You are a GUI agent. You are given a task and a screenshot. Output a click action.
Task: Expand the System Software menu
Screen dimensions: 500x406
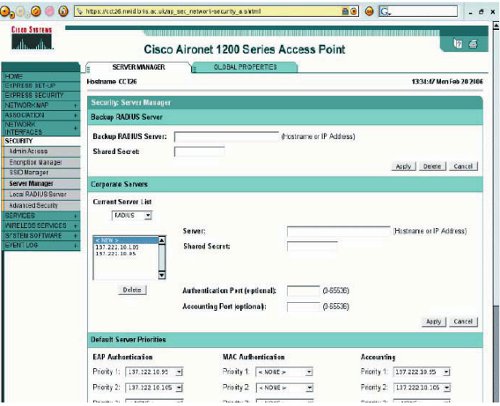tap(41, 236)
